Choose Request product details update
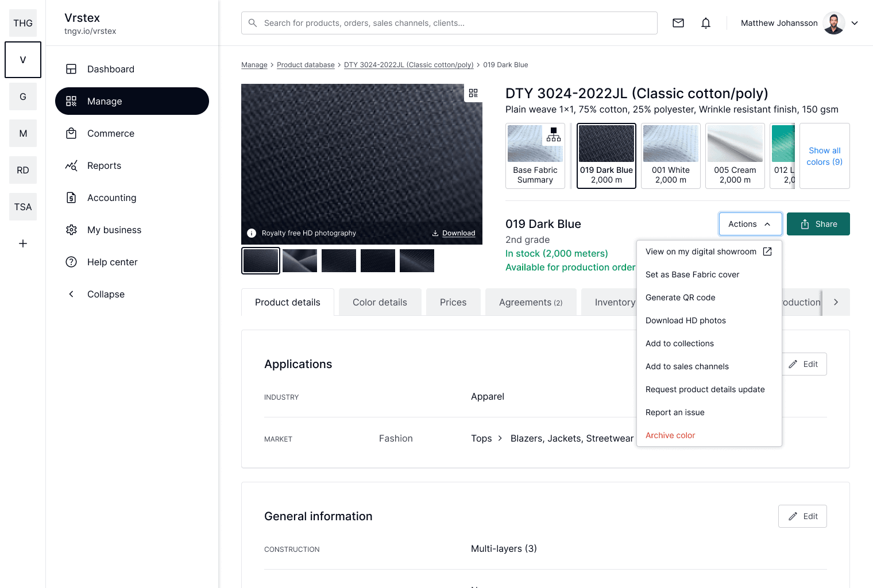This screenshot has height=588, width=873. 709,389
